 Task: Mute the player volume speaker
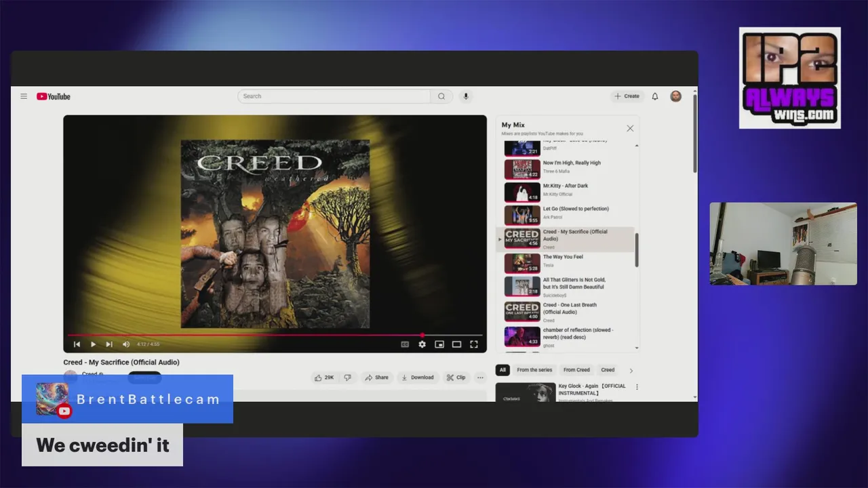(125, 344)
